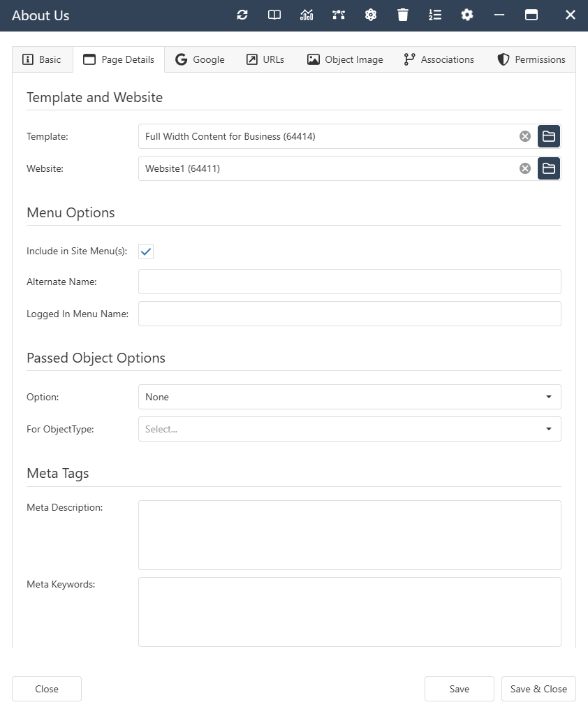The width and height of the screenshot is (588, 714).
Task: Expand the For ObjectType dropdown
Action: tap(349, 429)
